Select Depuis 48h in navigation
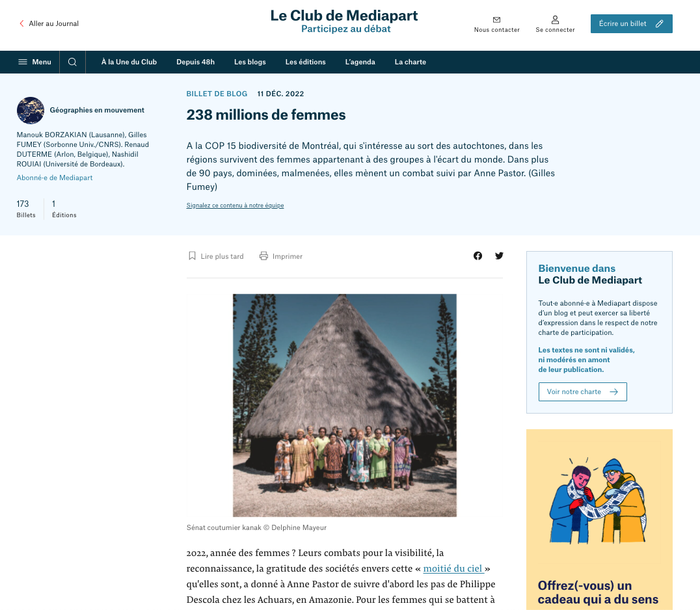 196,62
